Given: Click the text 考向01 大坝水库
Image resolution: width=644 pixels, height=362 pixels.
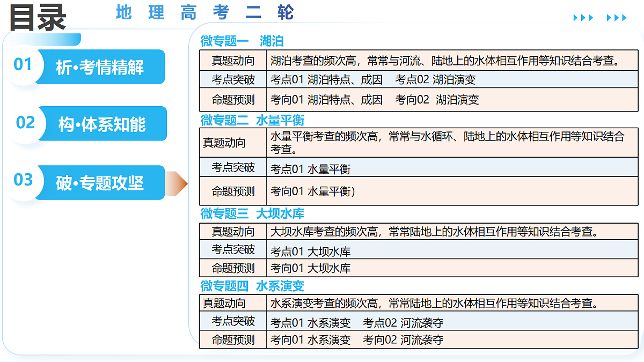Looking at the screenshot, I should point(310,268).
